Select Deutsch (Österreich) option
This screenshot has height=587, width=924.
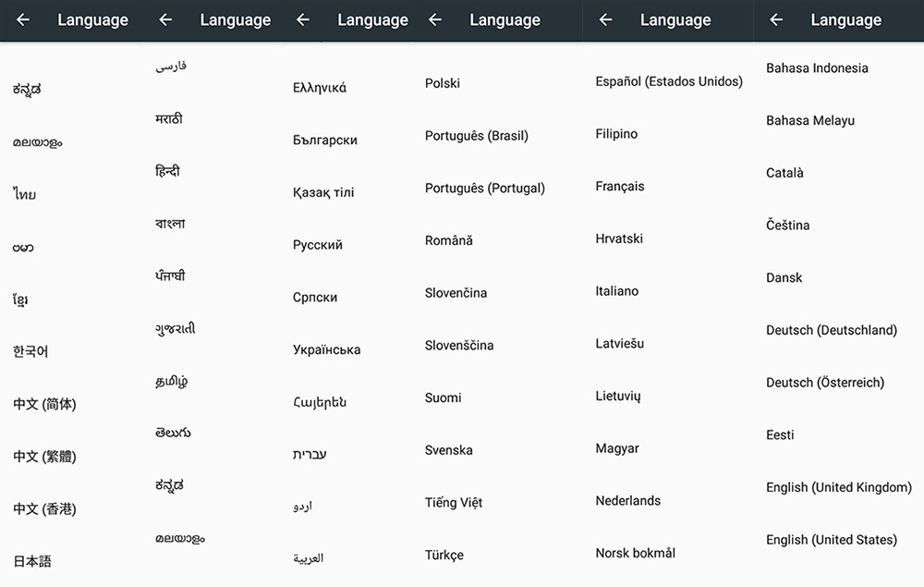[x=824, y=383]
